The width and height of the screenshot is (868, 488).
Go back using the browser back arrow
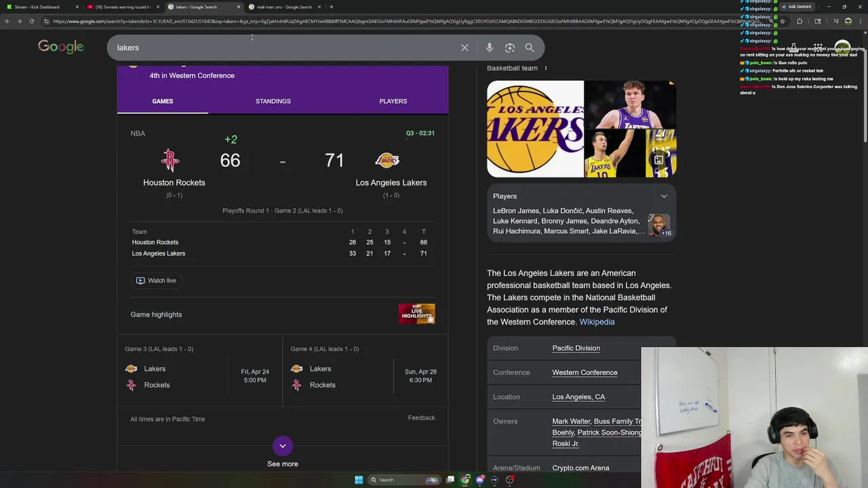point(7,21)
